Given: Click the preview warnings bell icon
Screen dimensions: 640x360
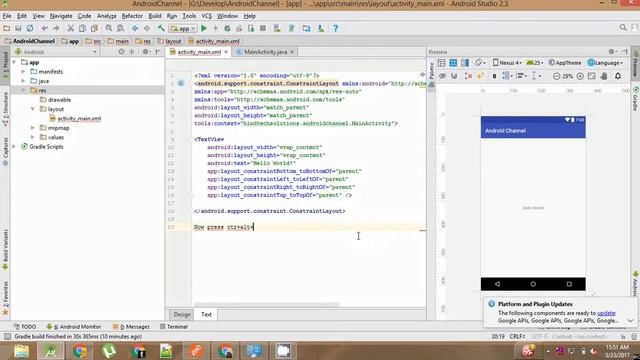Looking at the screenshot, I should pos(618,76).
